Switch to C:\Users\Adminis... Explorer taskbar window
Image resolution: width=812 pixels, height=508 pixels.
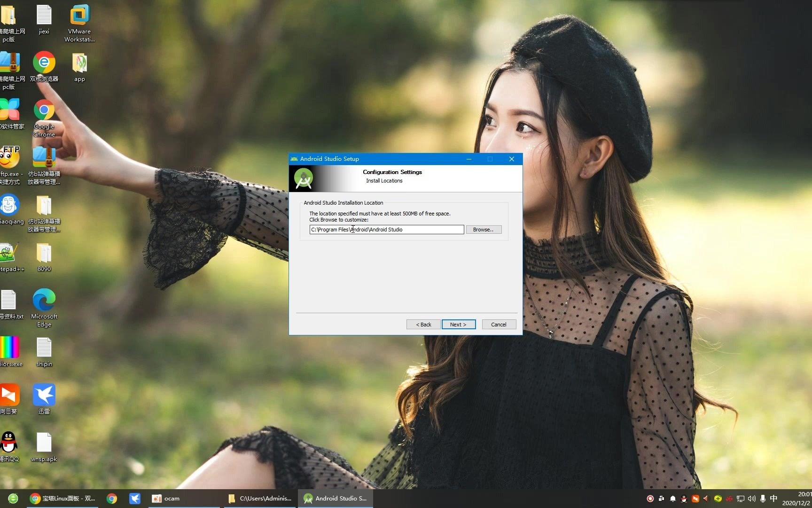[x=260, y=499]
